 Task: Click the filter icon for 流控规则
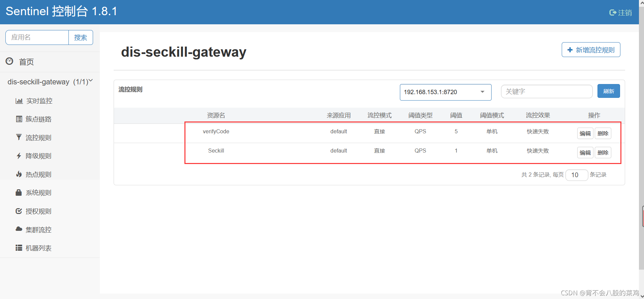(19, 137)
